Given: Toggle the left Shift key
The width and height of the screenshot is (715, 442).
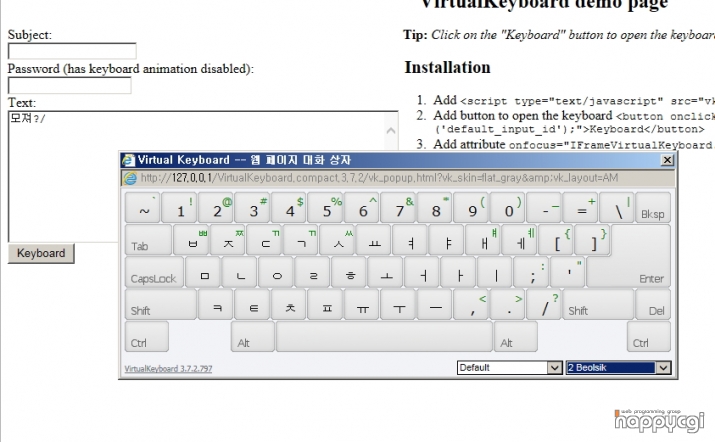Looking at the screenshot, I should click(161, 304).
